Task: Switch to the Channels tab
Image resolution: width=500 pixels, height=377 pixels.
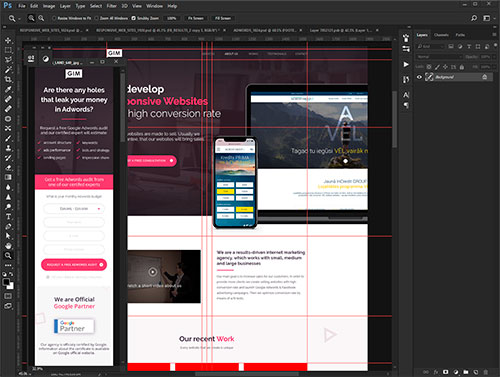Action: click(441, 35)
